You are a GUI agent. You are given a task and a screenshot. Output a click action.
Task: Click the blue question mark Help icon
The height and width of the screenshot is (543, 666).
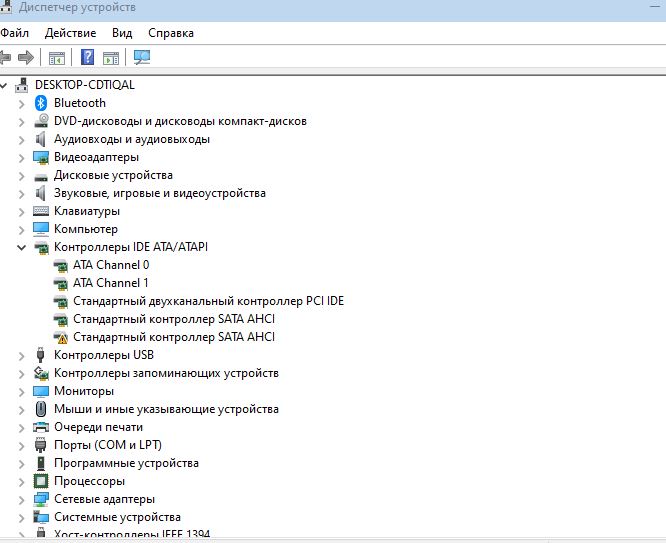coord(87,57)
